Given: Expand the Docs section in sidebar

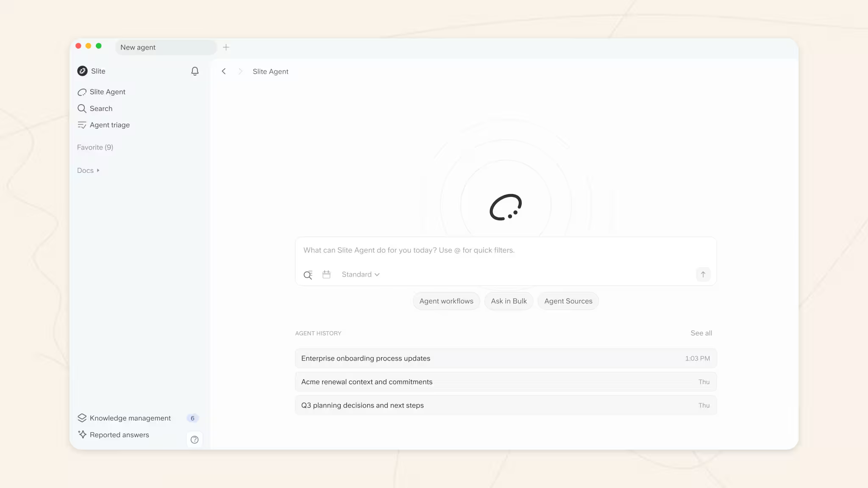Looking at the screenshot, I should pos(88,170).
